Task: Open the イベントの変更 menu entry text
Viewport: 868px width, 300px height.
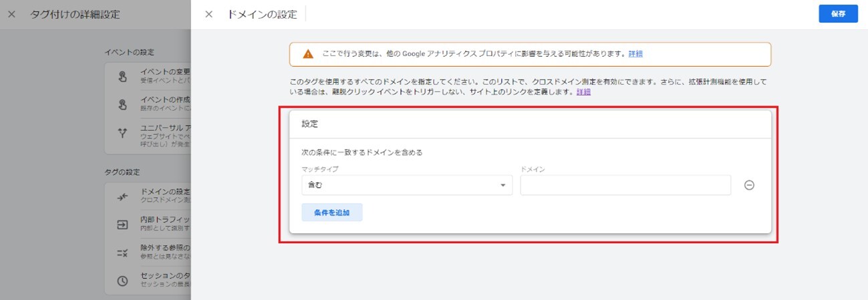Action: pos(165,71)
